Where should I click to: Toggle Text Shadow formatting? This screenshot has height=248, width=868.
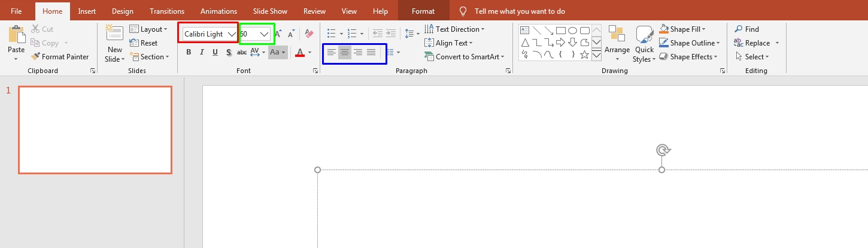pos(229,53)
